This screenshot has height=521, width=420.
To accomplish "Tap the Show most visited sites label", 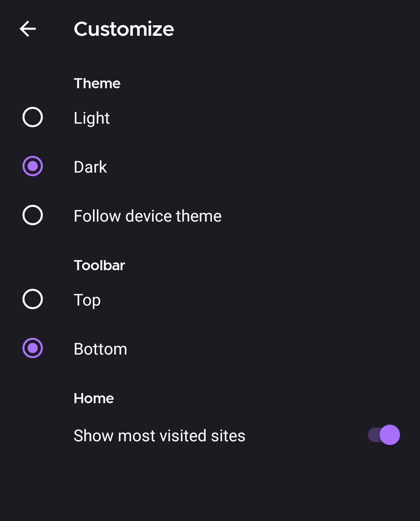I will 159,435.
